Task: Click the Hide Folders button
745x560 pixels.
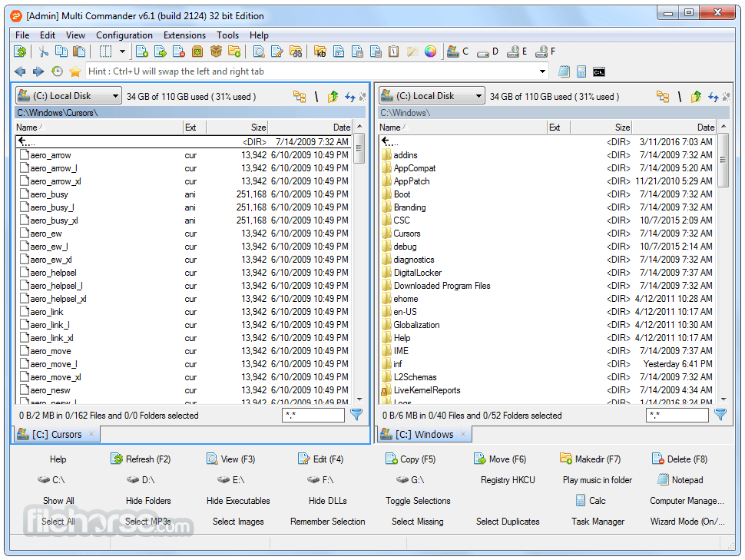Action: [148, 501]
